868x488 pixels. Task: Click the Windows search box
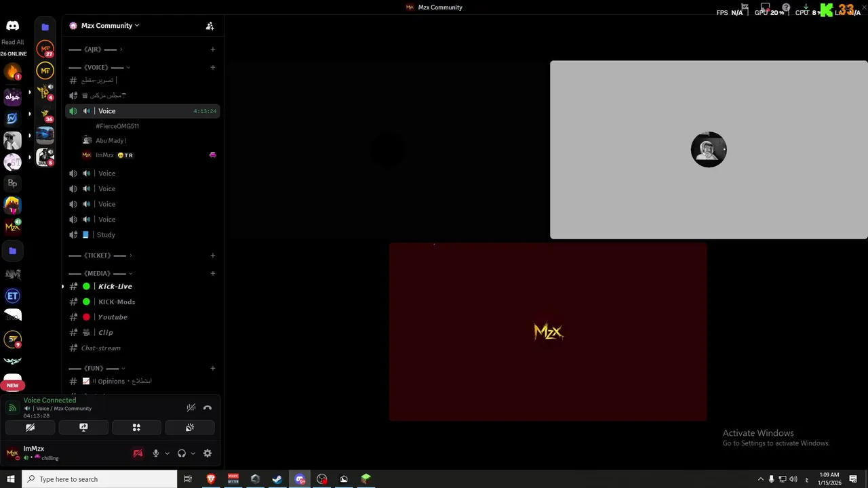pos(100,479)
